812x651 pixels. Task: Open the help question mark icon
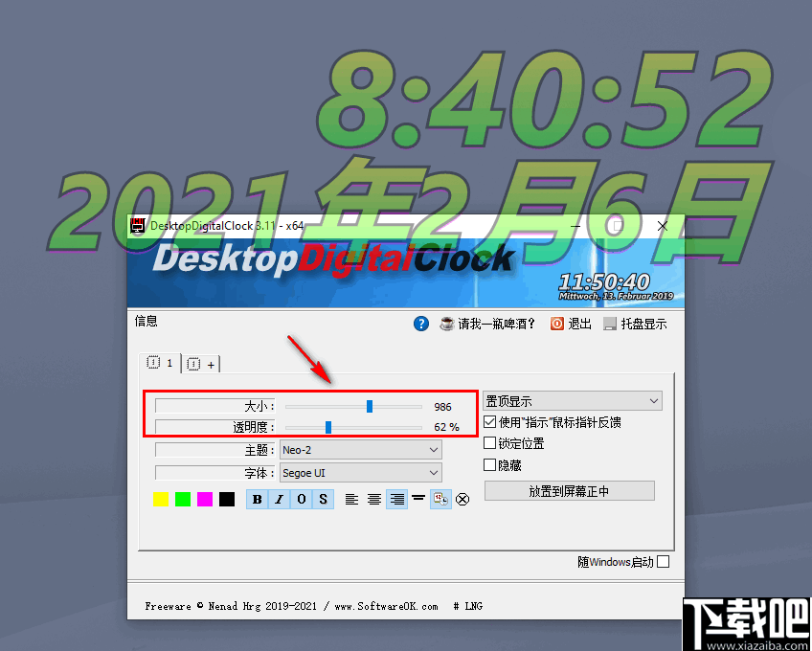click(421, 324)
